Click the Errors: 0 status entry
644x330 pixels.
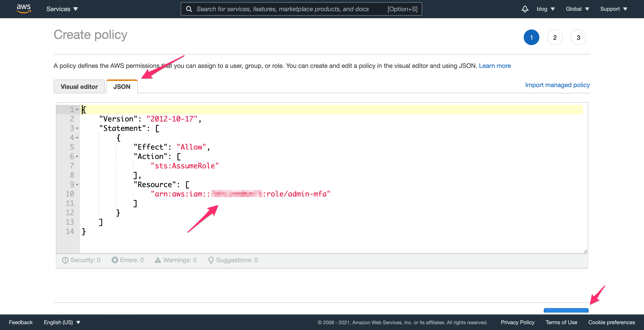(x=127, y=260)
